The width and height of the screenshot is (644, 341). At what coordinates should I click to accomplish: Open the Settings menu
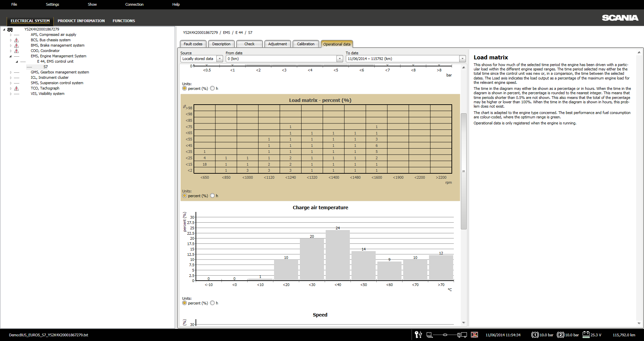coord(52,4)
